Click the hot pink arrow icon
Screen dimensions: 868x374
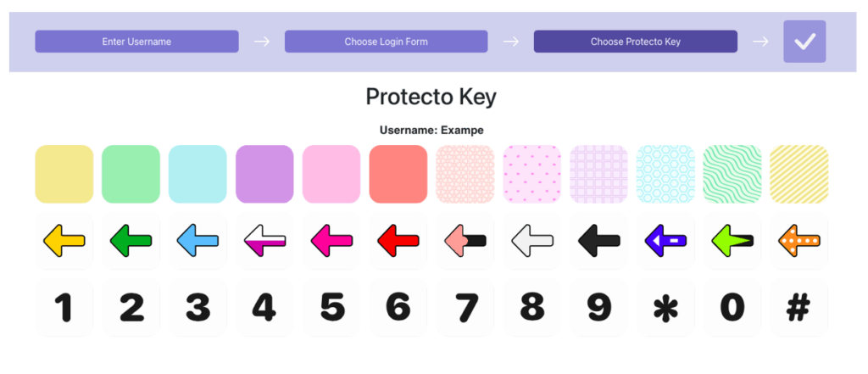point(331,241)
